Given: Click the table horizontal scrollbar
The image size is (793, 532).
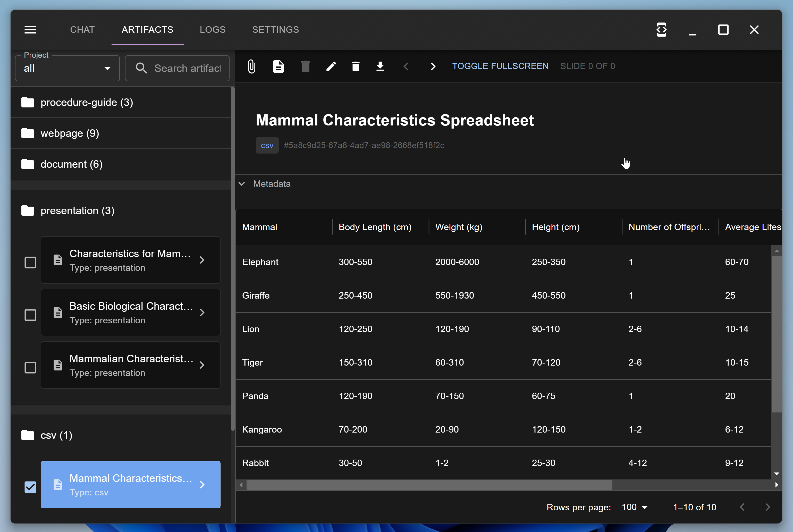Looking at the screenshot, I should [429, 485].
